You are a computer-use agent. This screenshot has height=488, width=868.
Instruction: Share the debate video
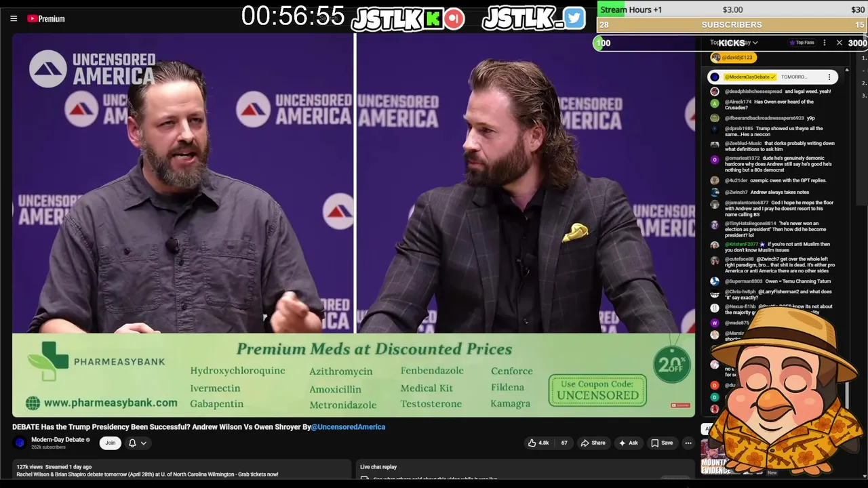pyautogui.click(x=593, y=443)
